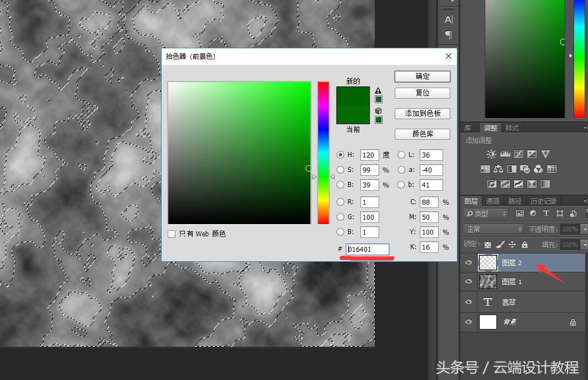Viewport: 588px width, 380px height.
Task: Click the hex field showing 016401
Action: pos(368,249)
